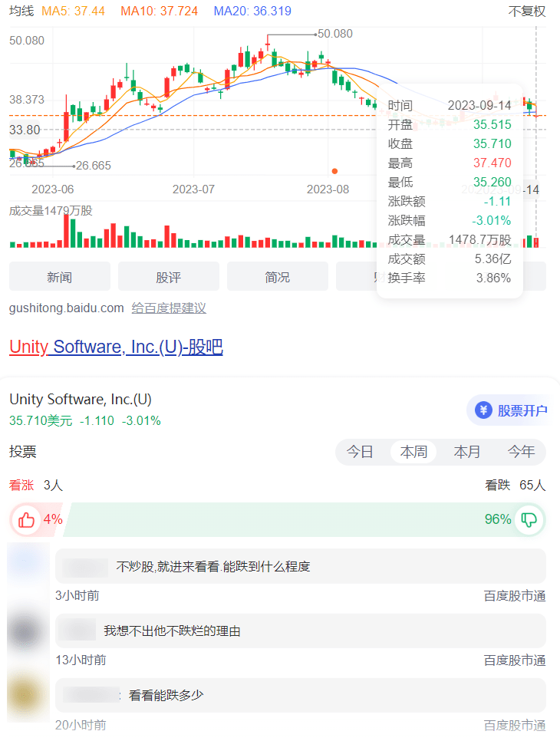
Task: Select 本周 voting period
Action: (x=413, y=452)
